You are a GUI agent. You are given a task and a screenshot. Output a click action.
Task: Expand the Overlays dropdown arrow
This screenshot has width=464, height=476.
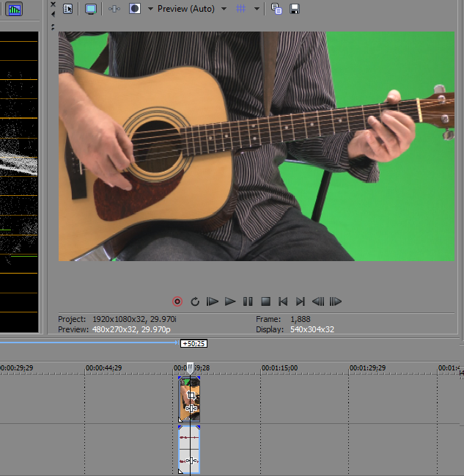click(257, 9)
